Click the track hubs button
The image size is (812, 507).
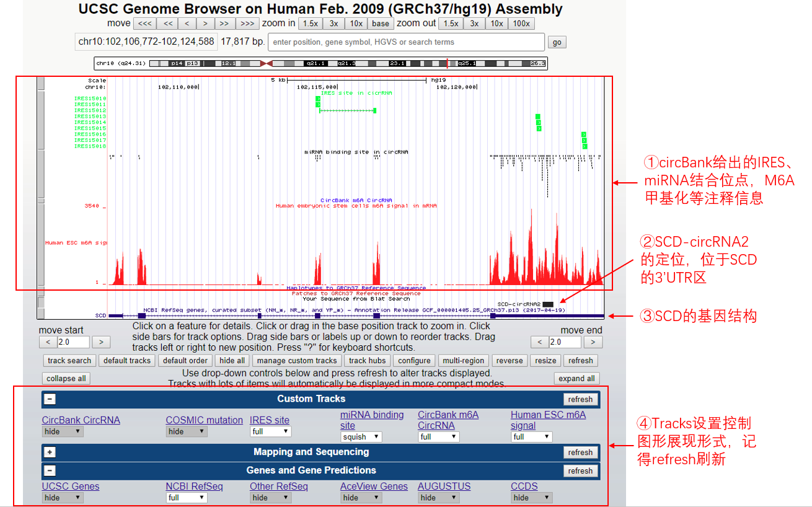[x=368, y=361]
